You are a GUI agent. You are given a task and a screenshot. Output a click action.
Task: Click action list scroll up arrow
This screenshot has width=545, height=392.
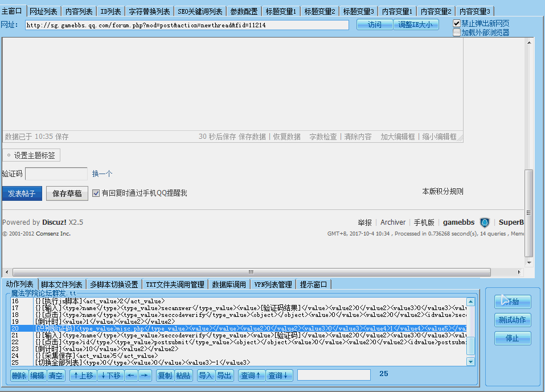coord(470,302)
